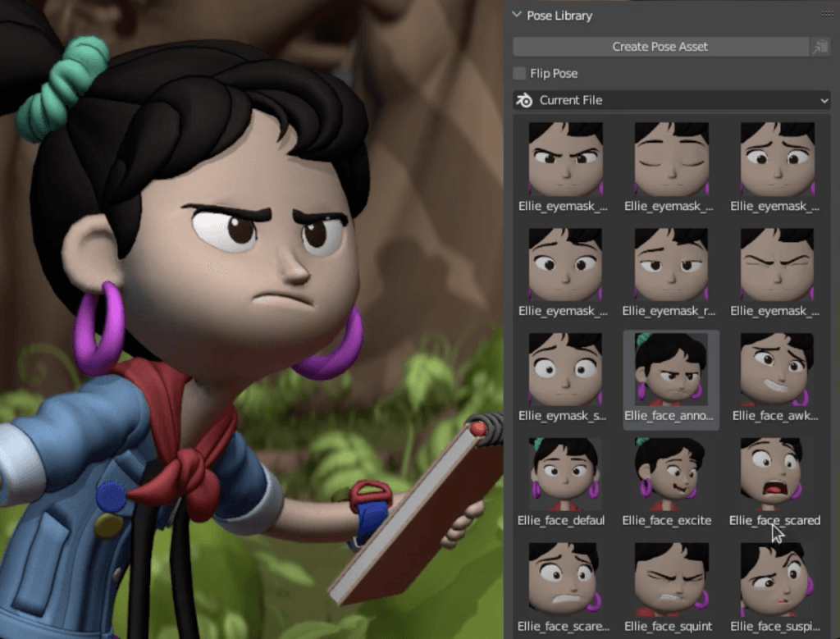Screen dimensions: 840x639
Task: Click the panel drag grip dots icon
Action: point(827,15)
